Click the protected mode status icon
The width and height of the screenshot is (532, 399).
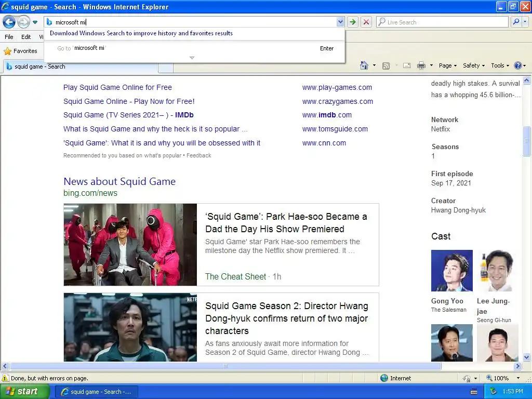click(x=467, y=378)
